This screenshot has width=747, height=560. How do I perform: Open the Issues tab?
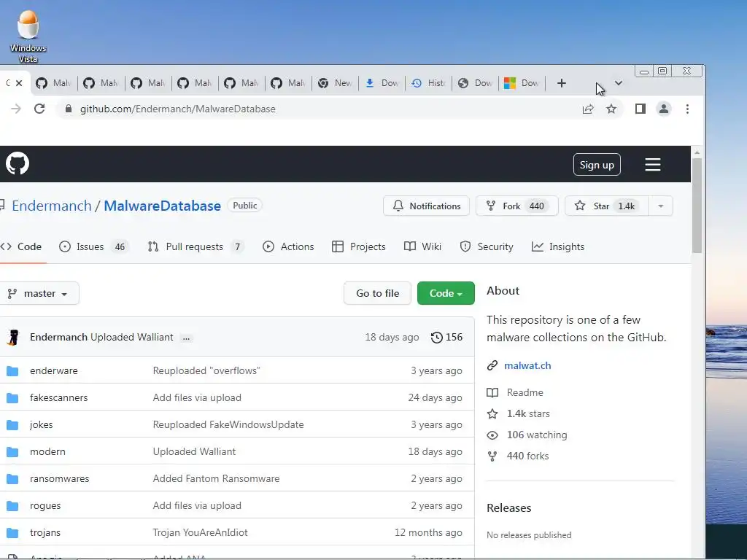(x=93, y=246)
